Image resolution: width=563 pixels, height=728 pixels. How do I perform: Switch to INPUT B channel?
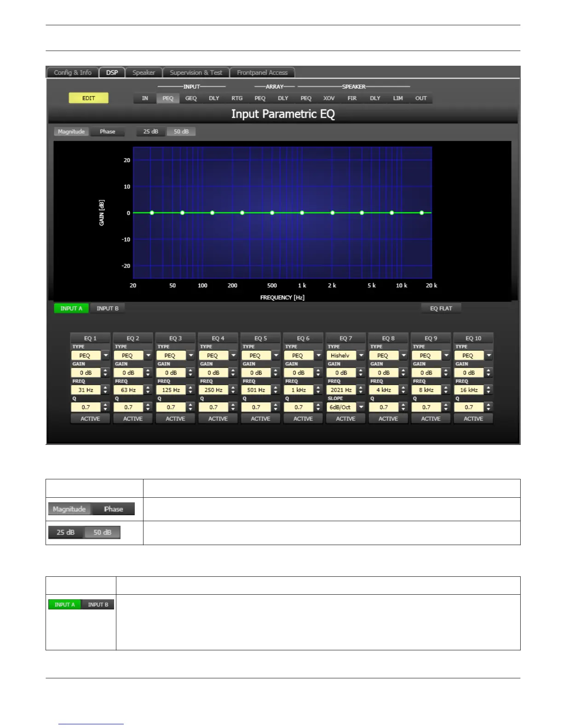(108, 308)
